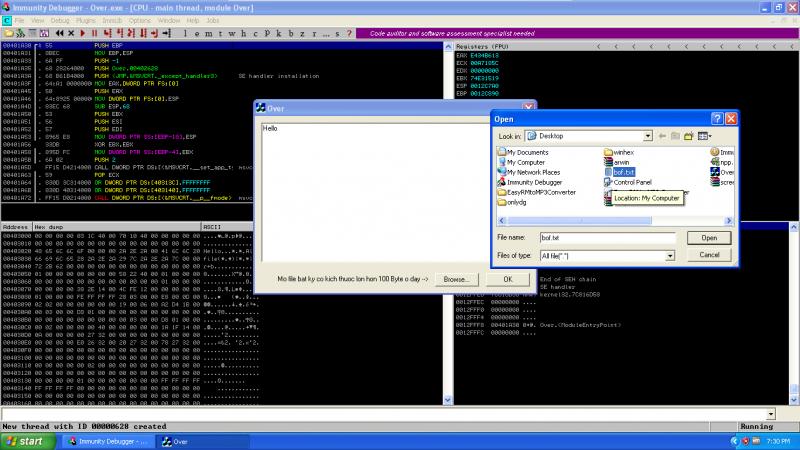Click the Windows Start button
This screenshot has width=800, height=450.
point(28,441)
